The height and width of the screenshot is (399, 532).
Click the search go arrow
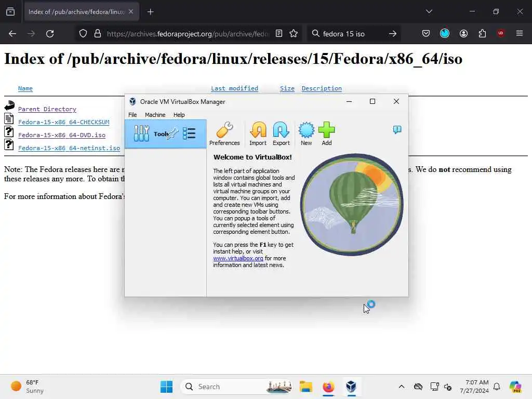click(393, 34)
